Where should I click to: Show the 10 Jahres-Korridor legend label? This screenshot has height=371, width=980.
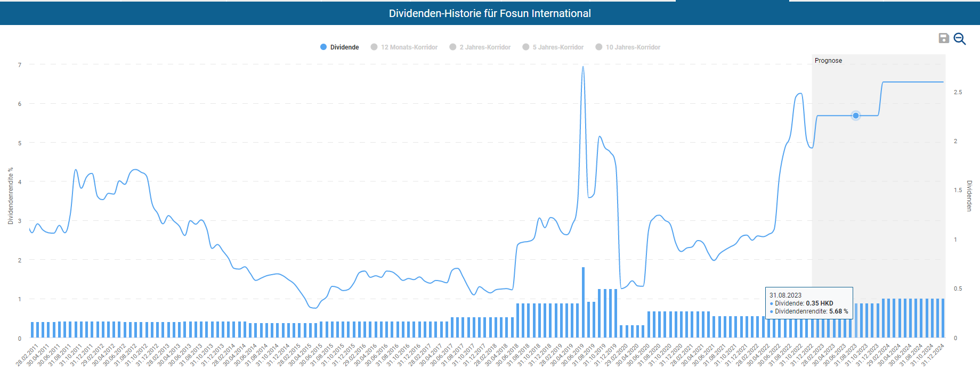point(633,47)
